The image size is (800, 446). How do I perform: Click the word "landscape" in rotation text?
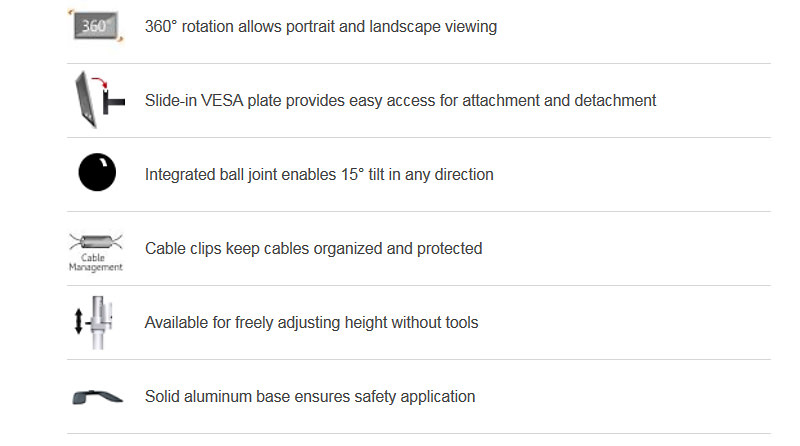point(407,27)
